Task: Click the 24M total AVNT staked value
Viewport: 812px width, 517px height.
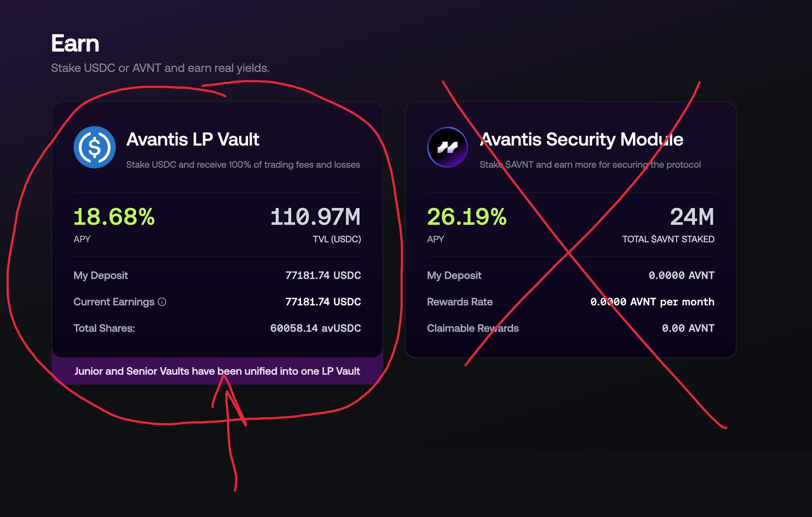Action: (x=692, y=216)
